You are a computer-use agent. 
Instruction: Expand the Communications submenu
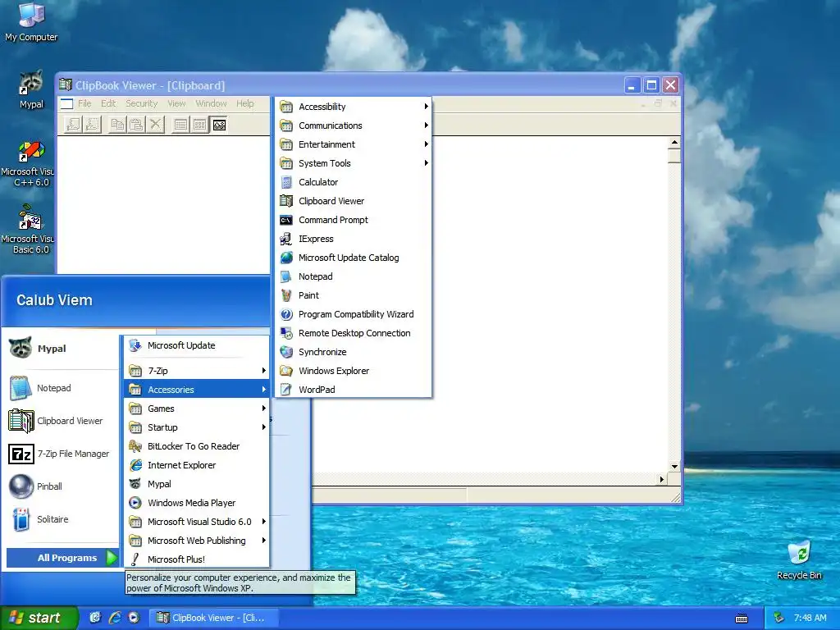(353, 126)
